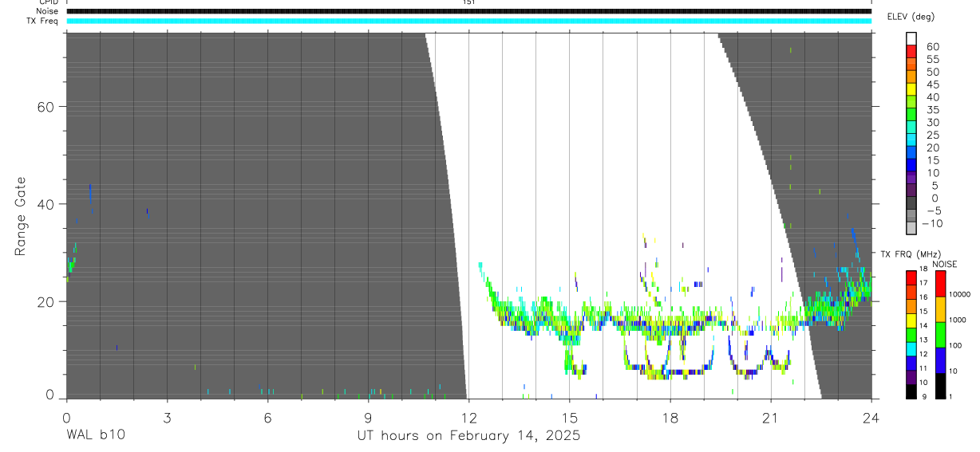Select yellow TX FRQ swatch between 15 and 14

click(x=911, y=320)
